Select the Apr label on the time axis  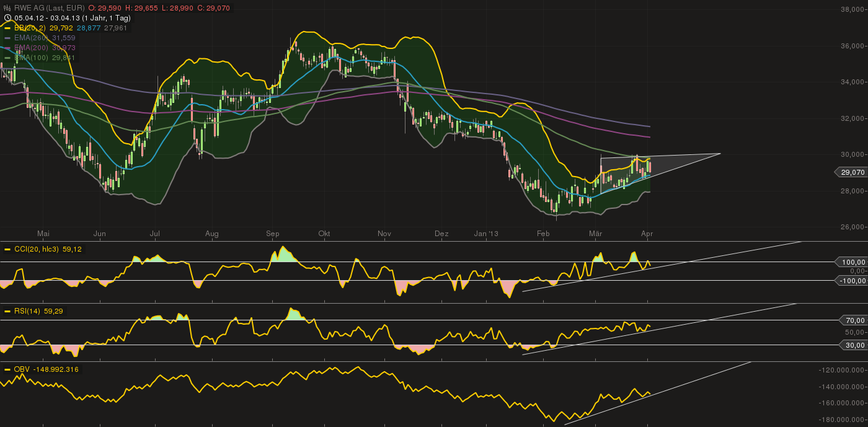[647, 234]
